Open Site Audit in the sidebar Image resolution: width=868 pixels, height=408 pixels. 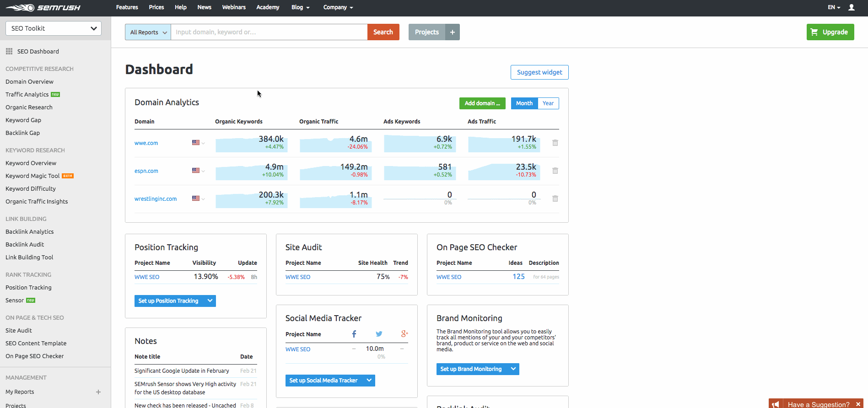[19, 331]
